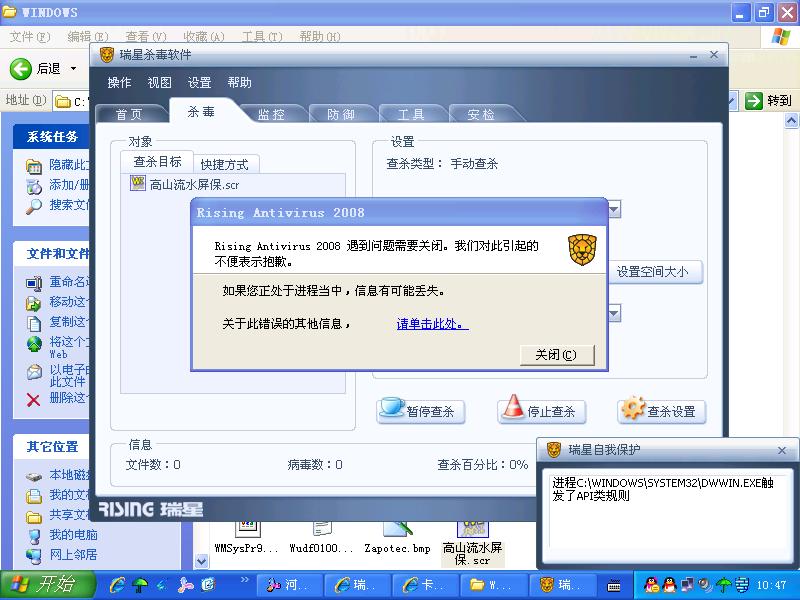Click the Explorer file list scrollbar down arrow
The image size is (800, 600).
click(x=202, y=561)
